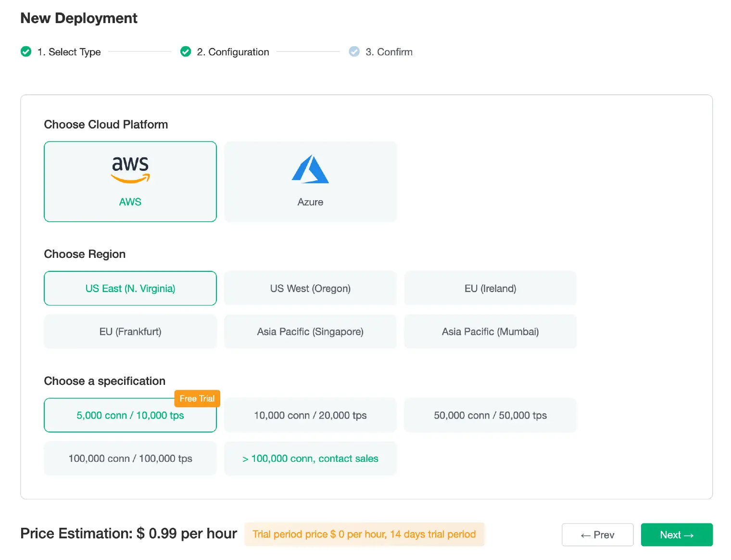Open the contact sales link for >100,000 conn
This screenshot has height=560, width=731.
(310, 458)
